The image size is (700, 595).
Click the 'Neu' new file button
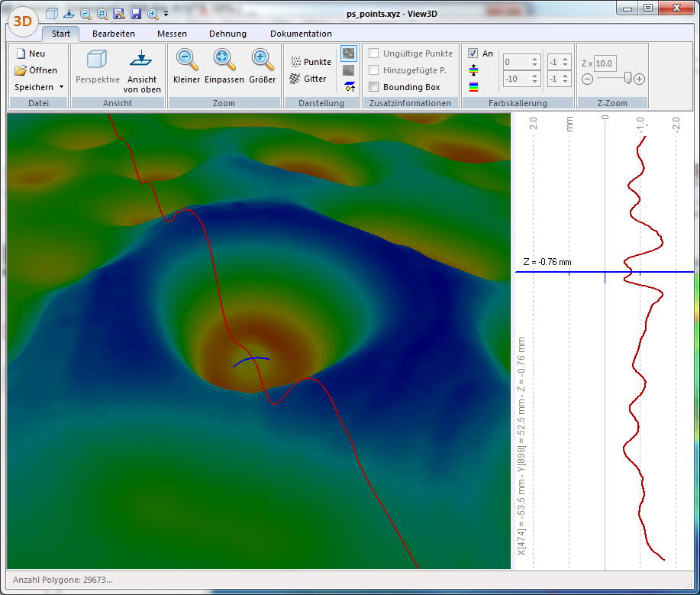tap(31, 53)
